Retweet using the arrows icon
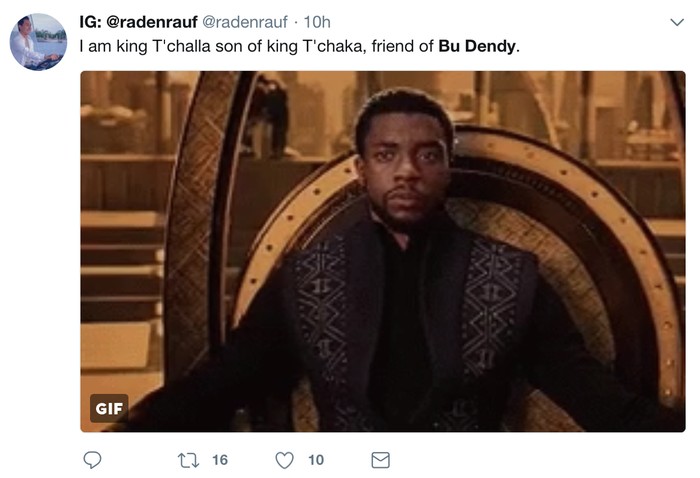This screenshot has height=478, width=700. [188, 460]
